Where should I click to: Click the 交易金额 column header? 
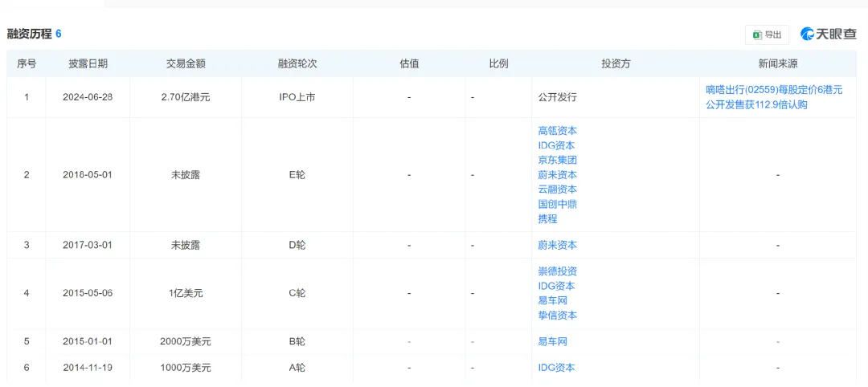coord(186,63)
